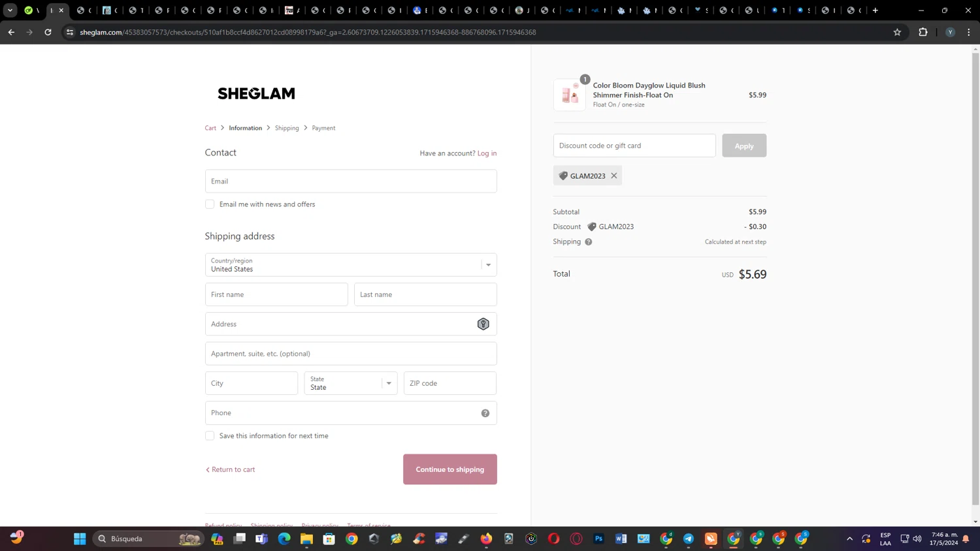This screenshot has width=980, height=551.
Task: Open Photoshop from the taskbar
Action: coord(598,539)
